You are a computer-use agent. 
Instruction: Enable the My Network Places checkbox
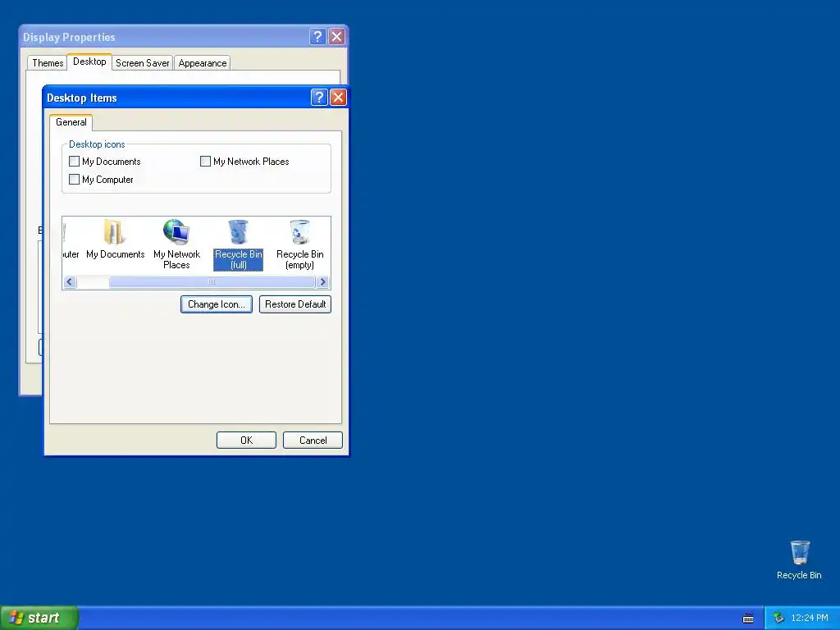pyautogui.click(x=205, y=162)
